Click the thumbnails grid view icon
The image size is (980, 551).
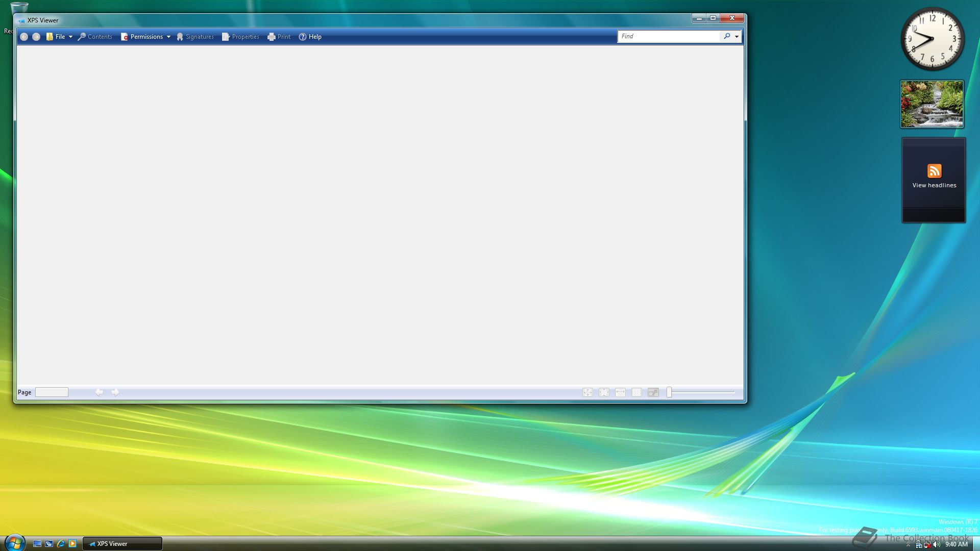[637, 392]
